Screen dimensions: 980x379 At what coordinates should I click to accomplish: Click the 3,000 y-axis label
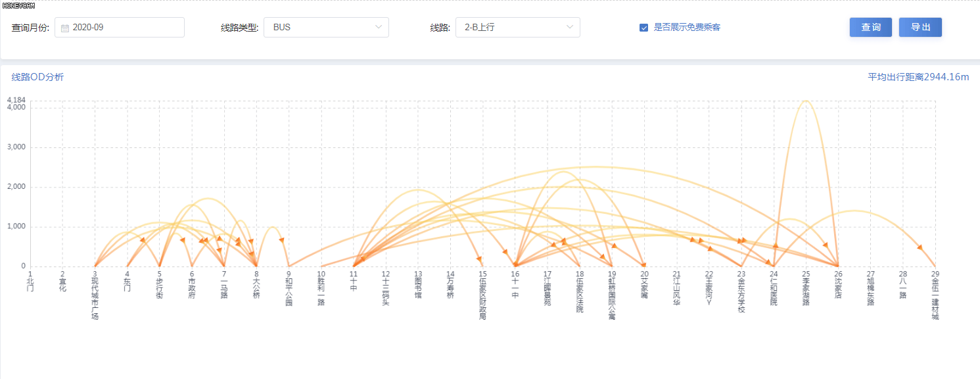click(15, 147)
